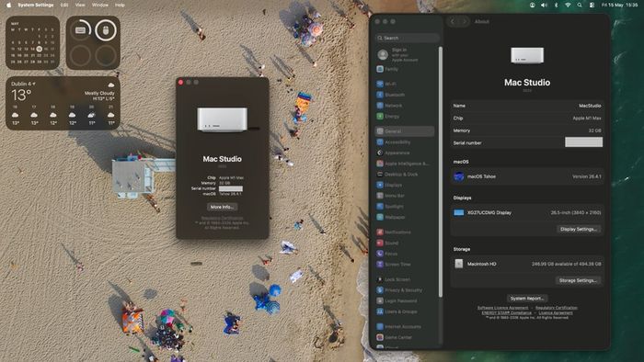This screenshot has height=362, width=644.
Task: Open Licence Agreement link in Settings
Action: coord(556,312)
